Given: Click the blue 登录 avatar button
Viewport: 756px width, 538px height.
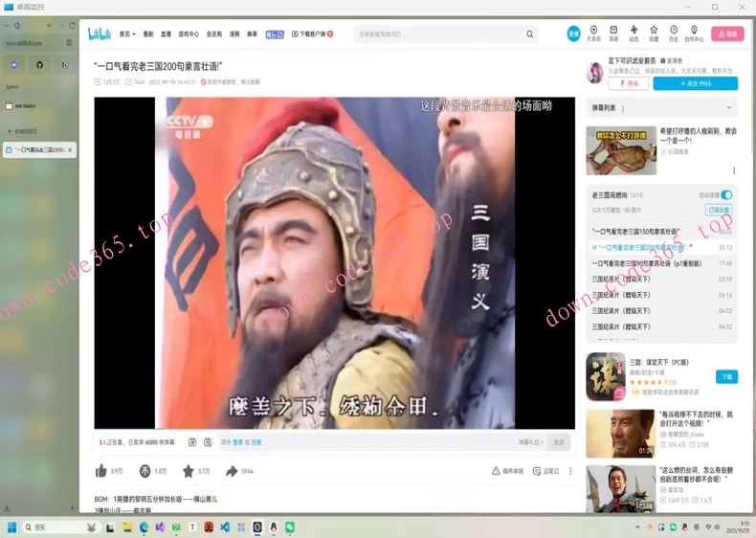Looking at the screenshot, I should tap(573, 34).
